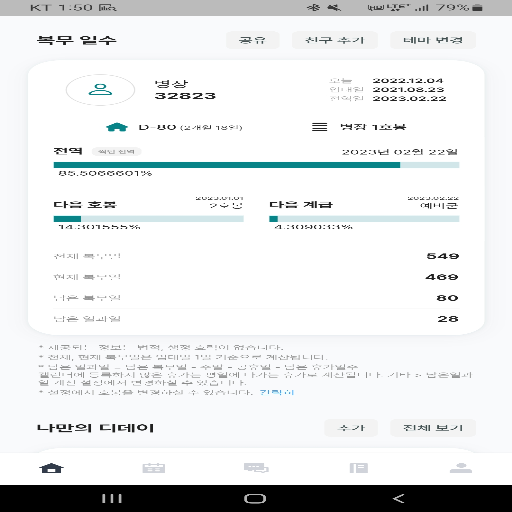Tap the 다음 호봉 progress bar
512x512 pixels.
[149, 219]
